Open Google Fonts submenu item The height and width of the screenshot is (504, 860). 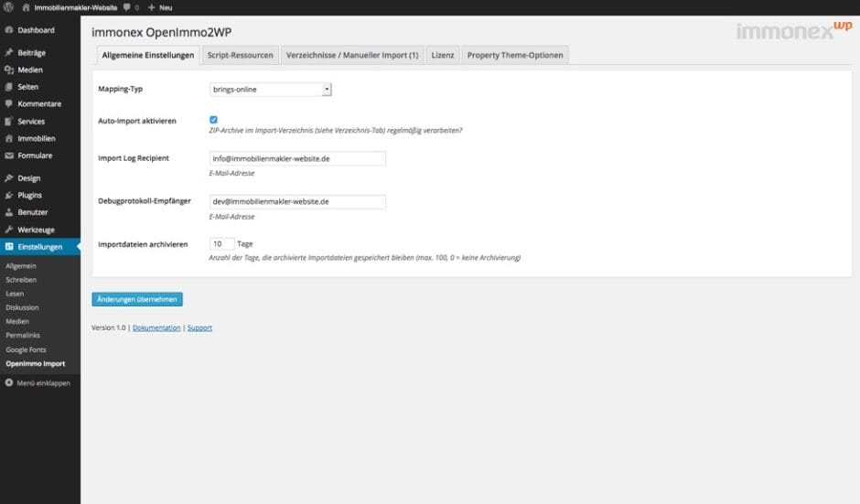click(x=26, y=349)
